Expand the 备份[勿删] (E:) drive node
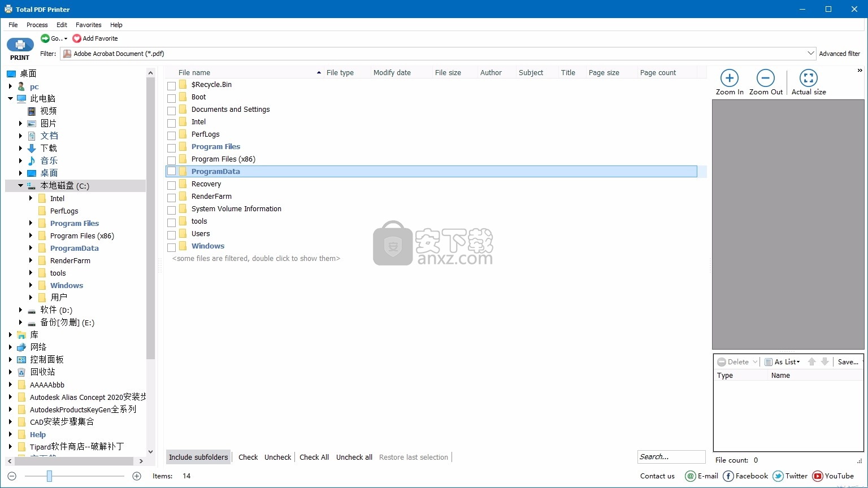Viewport: 868px width, 488px height. [20, 323]
